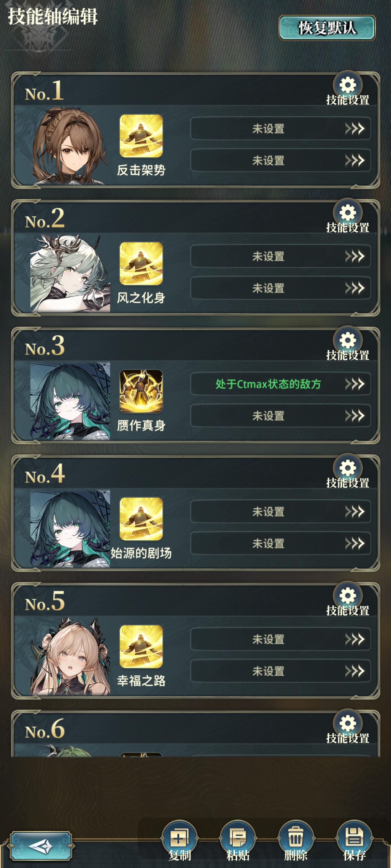Select the No.5 blonde character portrait

tap(70, 656)
